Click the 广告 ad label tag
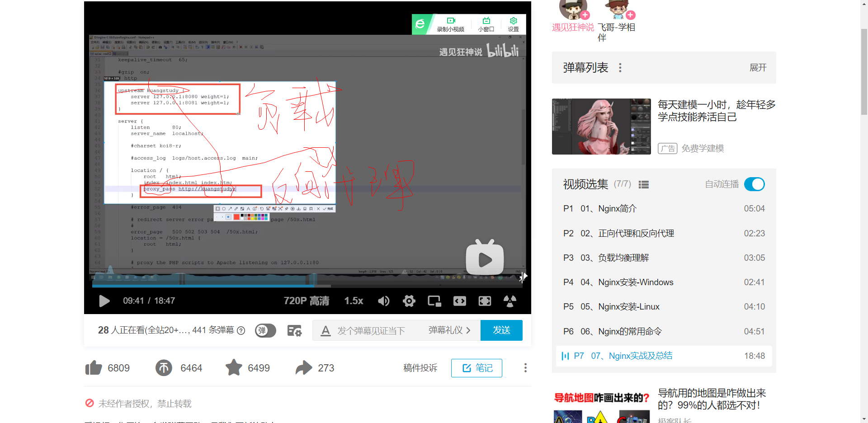Image resolution: width=868 pixels, height=423 pixels. [667, 149]
